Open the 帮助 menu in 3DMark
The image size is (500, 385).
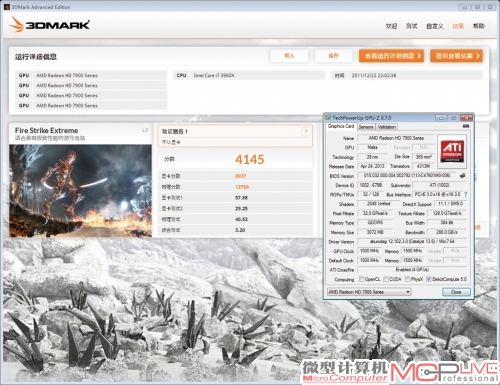[x=478, y=26]
